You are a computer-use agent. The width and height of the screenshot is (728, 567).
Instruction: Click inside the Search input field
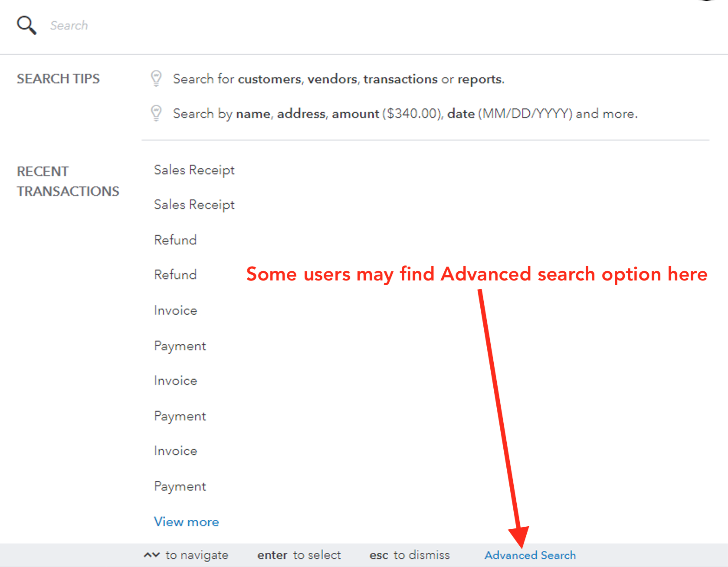click(174, 25)
